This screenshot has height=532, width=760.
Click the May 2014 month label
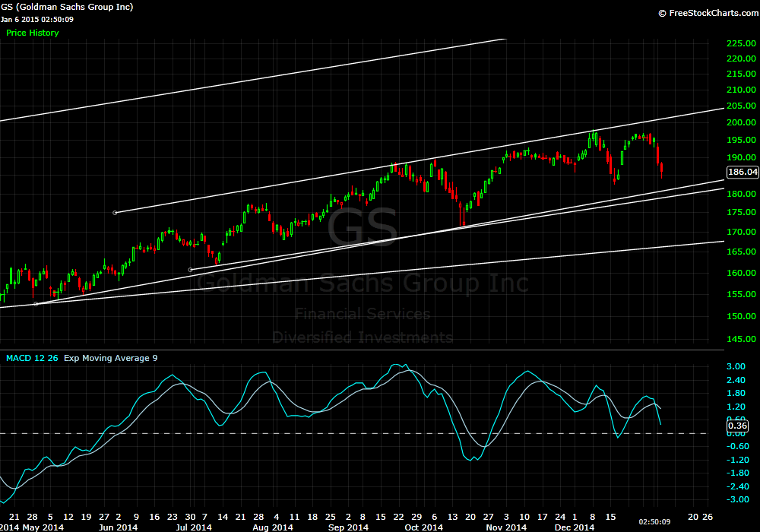click(43, 527)
